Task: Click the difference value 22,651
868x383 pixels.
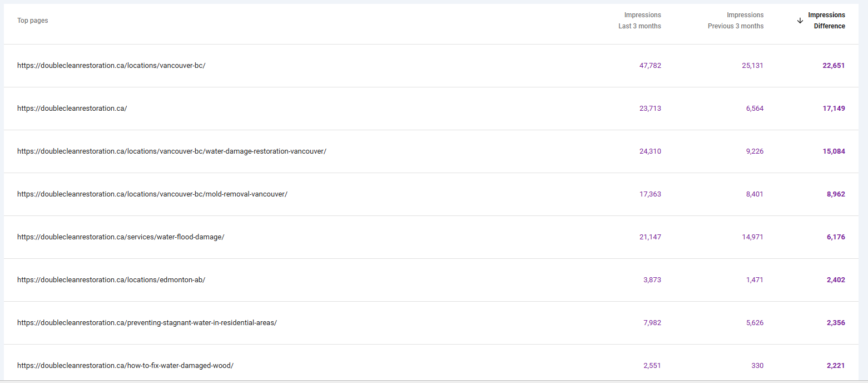Action: coord(834,66)
